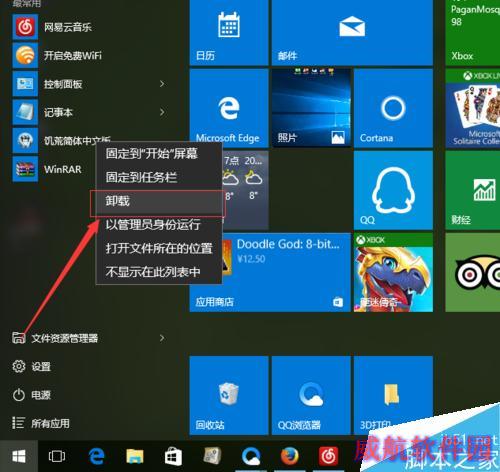Viewport: 500px width, 472px height.
Task: Open 应用商店 Doodle God store tile
Action: tap(270, 273)
